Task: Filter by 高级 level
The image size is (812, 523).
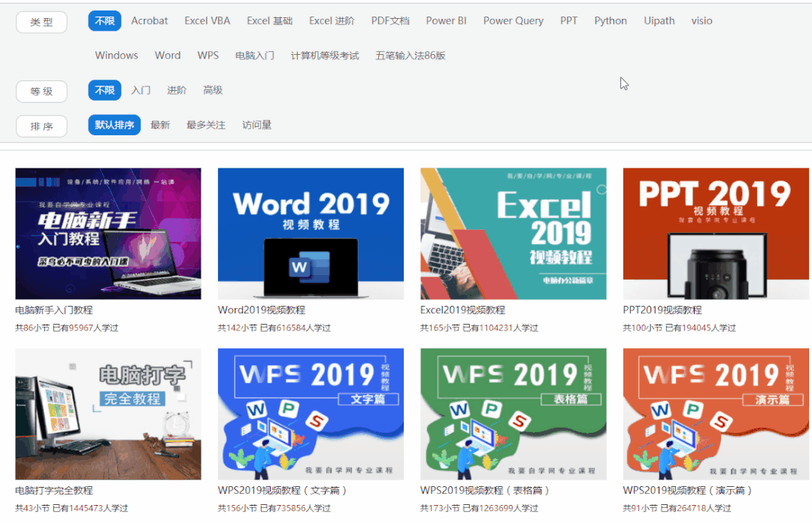Action: point(213,90)
